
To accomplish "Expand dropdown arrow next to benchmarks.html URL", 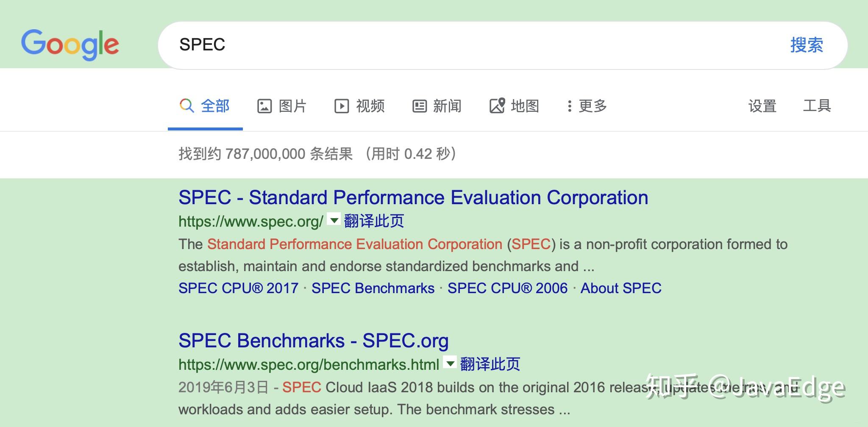I will (x=450, y=363).
